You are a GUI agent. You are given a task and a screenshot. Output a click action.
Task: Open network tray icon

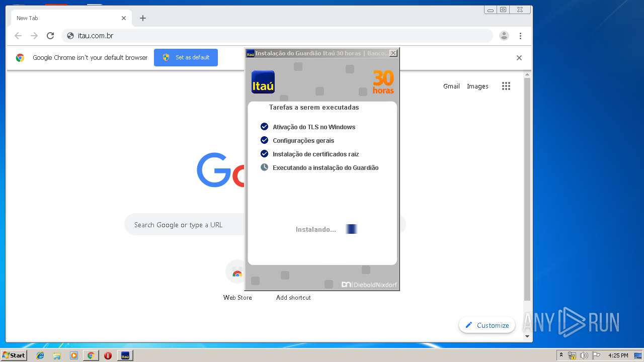572,355
